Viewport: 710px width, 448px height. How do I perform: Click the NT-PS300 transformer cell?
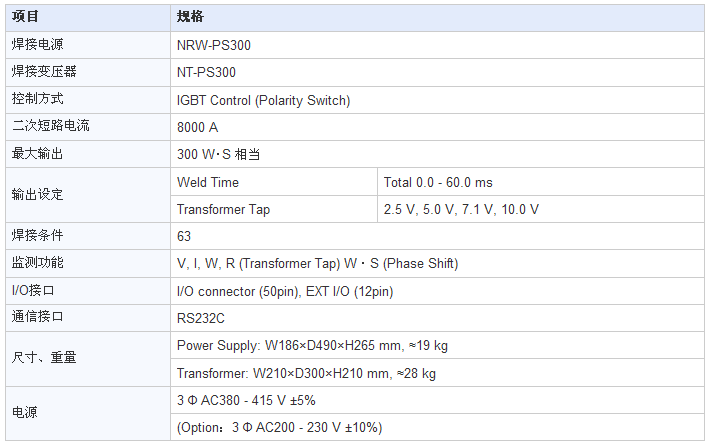206,72
